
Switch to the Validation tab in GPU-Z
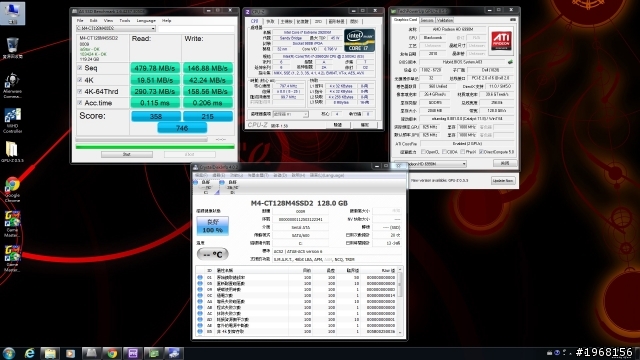pyautogui.click(x=444, y=20)
